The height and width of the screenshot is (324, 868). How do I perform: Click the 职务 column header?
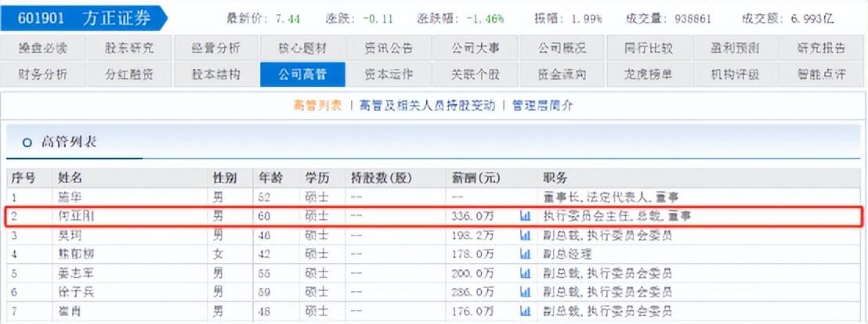coord(555,178)
